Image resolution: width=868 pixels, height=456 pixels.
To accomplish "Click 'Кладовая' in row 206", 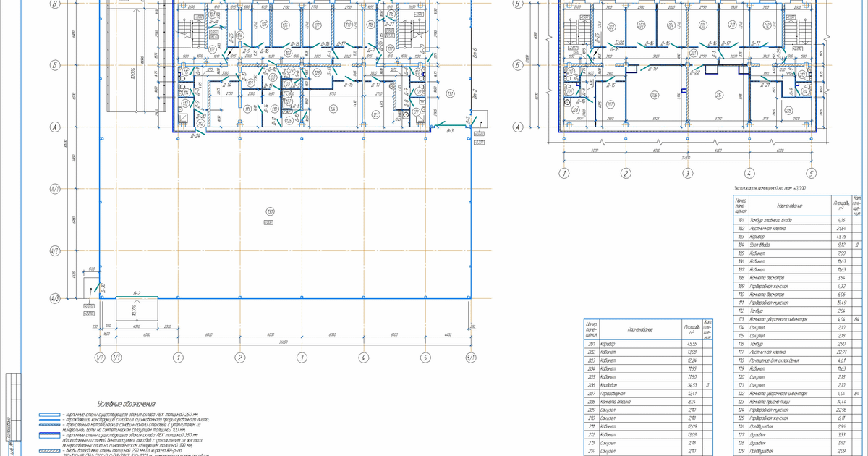I will pyautogui.click(x=610, y=384).
